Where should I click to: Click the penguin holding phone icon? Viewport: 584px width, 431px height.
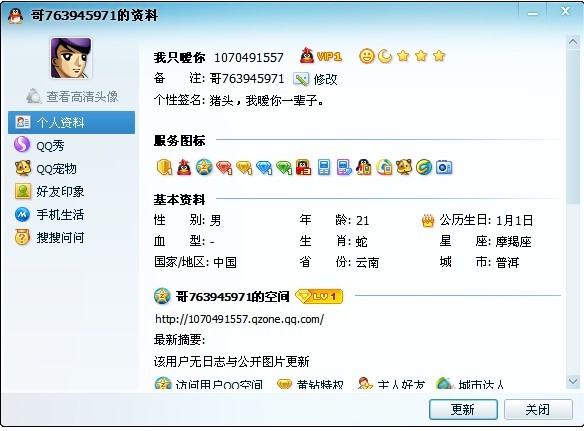click(x=364, y=167)
